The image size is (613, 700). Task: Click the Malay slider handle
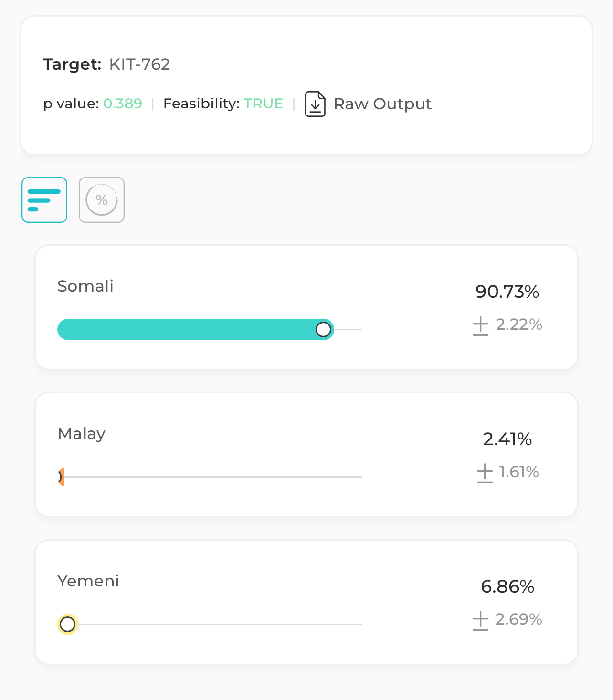coord(62,477)
